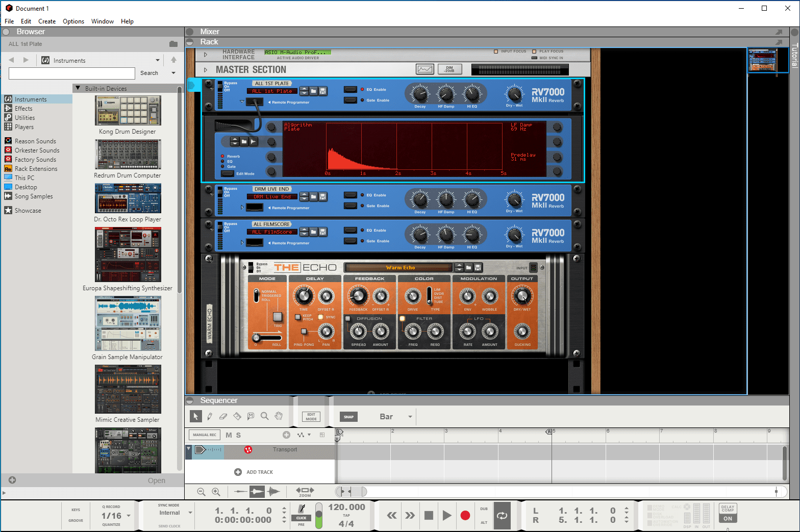Viewport: 800px width, 532px height.
Task: Select the Pencil tool in sequencer toolbar
Action: coord(210,416)
